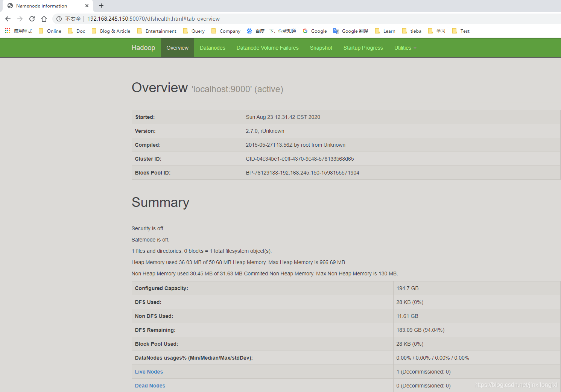Open the site info not-secure icon
The width and height of the screenshot is (561, 392).
pyautogui.click(x=59, y=19)
